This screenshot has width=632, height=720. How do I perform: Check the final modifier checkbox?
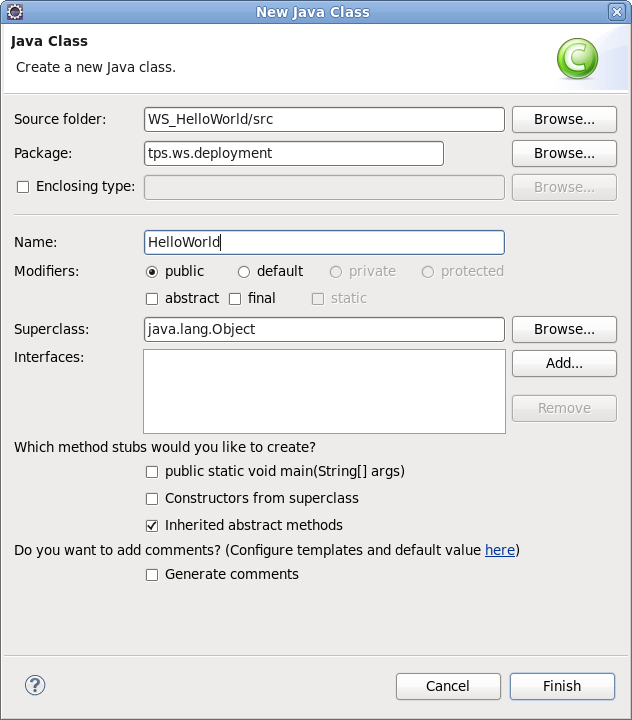[235, 299]
